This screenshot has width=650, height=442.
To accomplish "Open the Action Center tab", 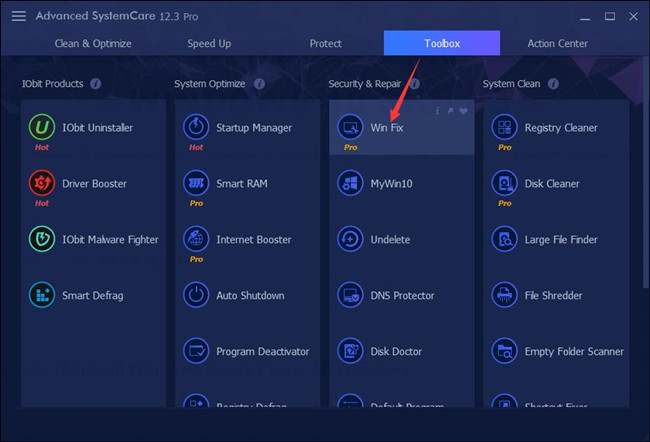I will (x=558, y=44).
